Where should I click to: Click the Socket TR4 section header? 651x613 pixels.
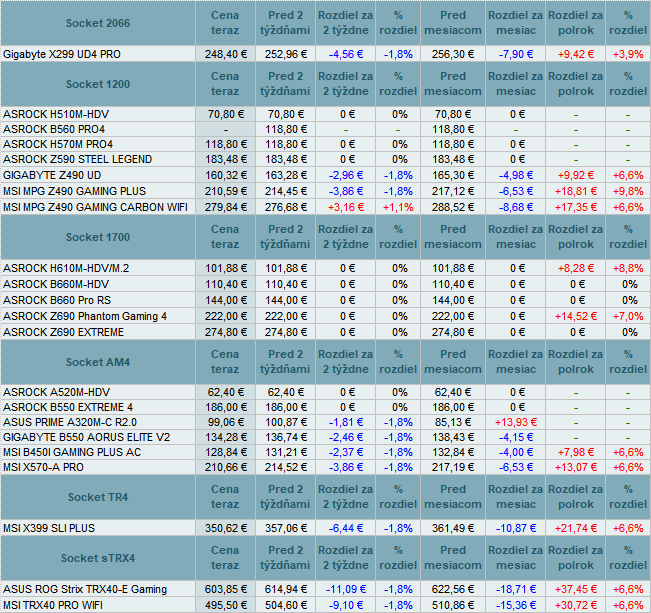click(x=98, y=497)
